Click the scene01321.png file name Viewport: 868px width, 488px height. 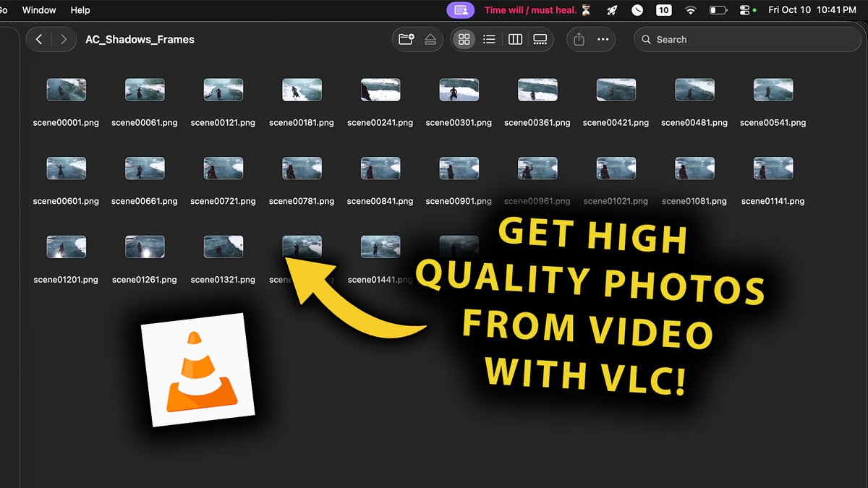point(223,280)
